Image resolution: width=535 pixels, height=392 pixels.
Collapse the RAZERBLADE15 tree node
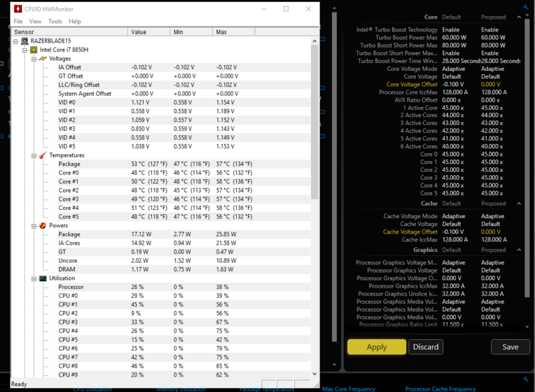tap(15, 41)
